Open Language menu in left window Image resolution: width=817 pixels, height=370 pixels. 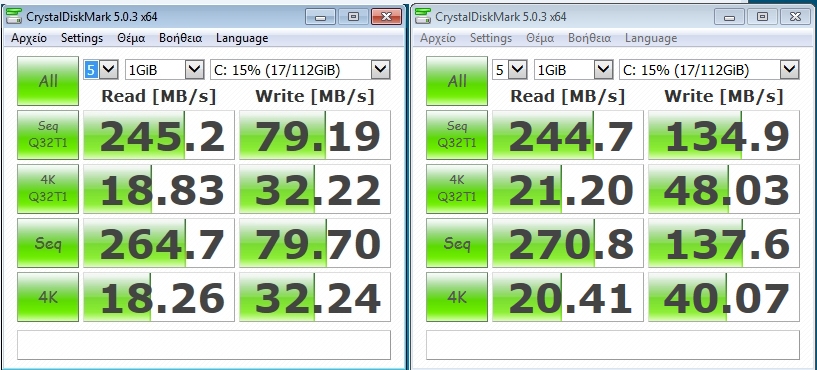coord(242,38)
